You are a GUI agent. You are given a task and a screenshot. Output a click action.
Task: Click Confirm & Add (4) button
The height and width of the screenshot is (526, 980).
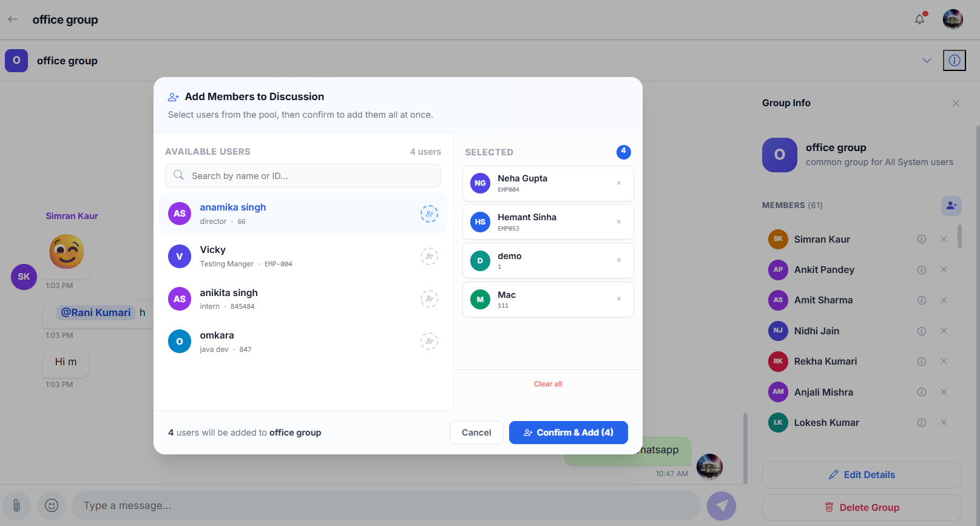[x=569, y=433]
